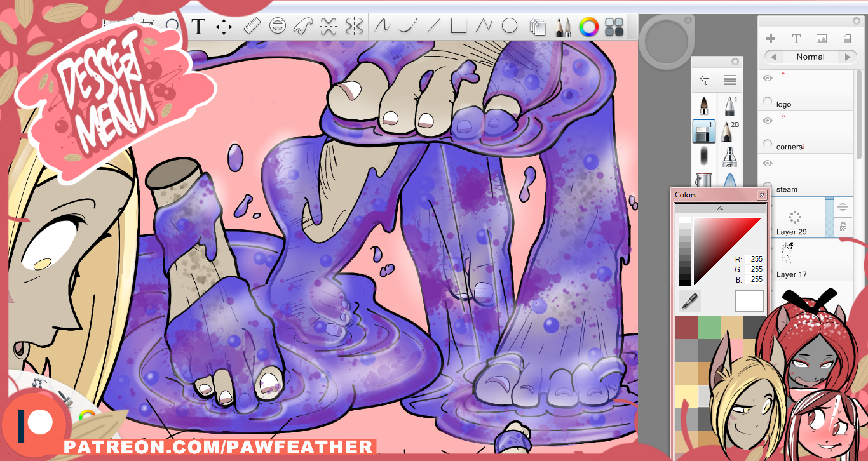Screen dimensions: 868x461
Task: Click the Layers panel scrollbar
Action: 858,114
